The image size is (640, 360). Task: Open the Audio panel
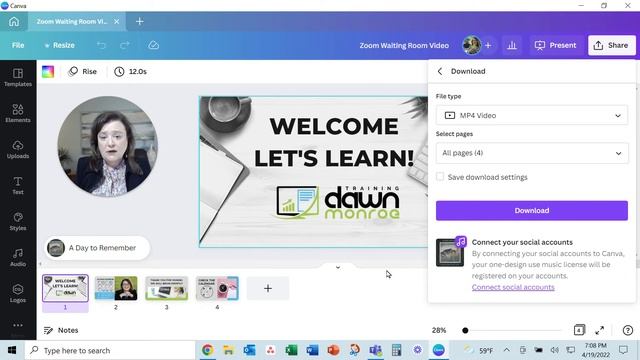click(18, 258)
